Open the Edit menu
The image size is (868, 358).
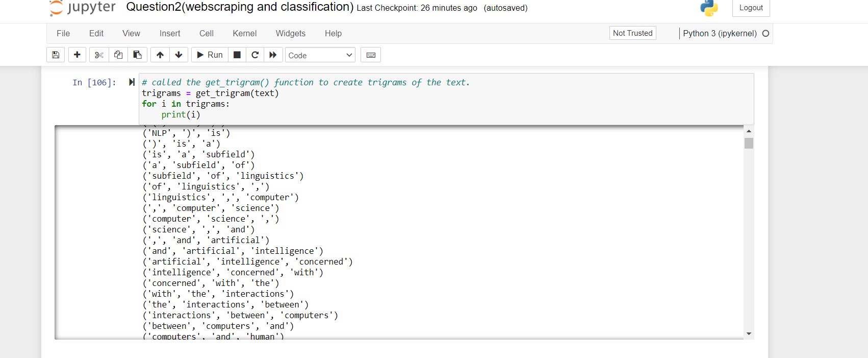click(x=96, y=33)
